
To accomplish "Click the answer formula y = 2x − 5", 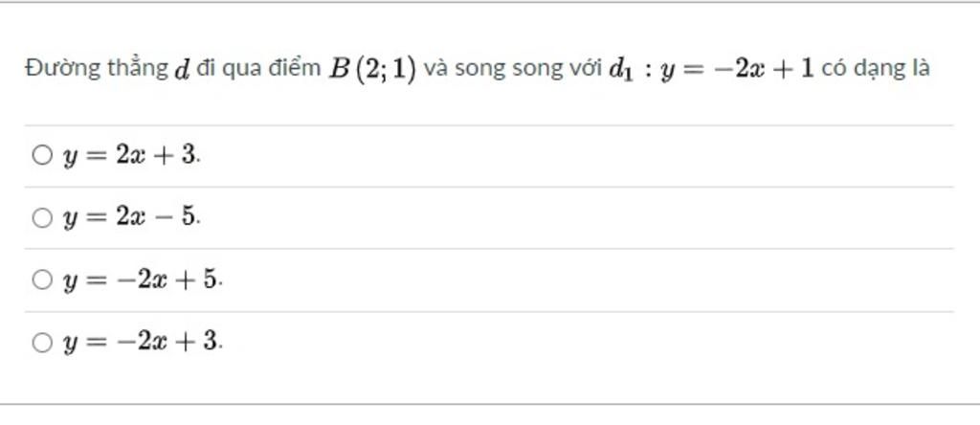I will 131,217.
